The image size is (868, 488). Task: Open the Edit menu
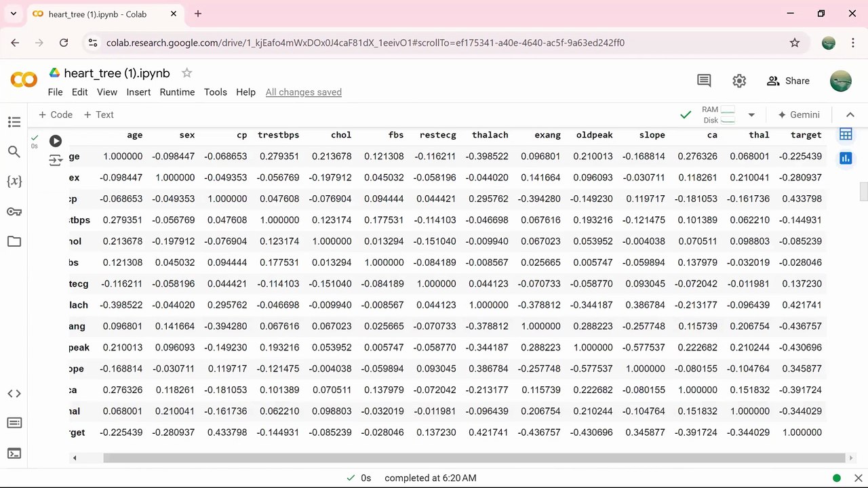tap(80, 92)
